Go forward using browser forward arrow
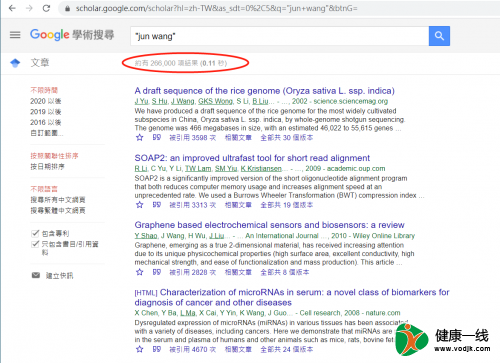This screenshot has height=363, width=500. pyautogui.click(x=29, y=8)
